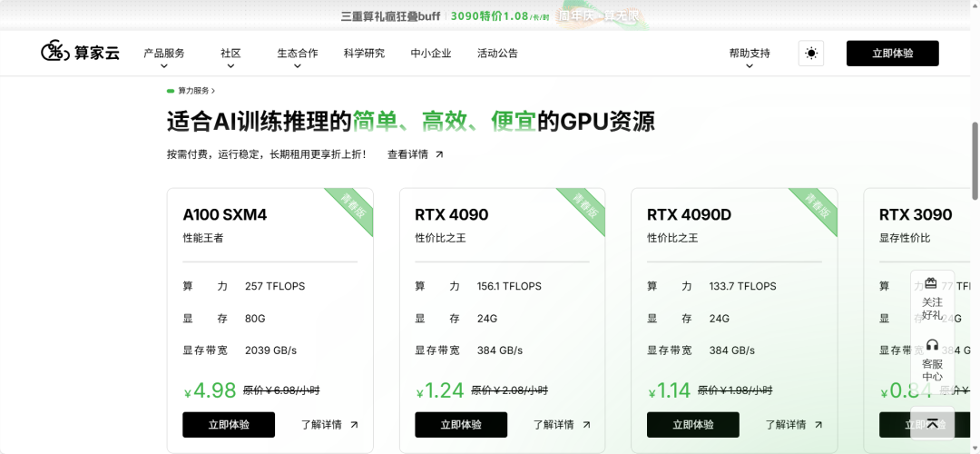Click the 156.1 TFLOPS value

509,286
